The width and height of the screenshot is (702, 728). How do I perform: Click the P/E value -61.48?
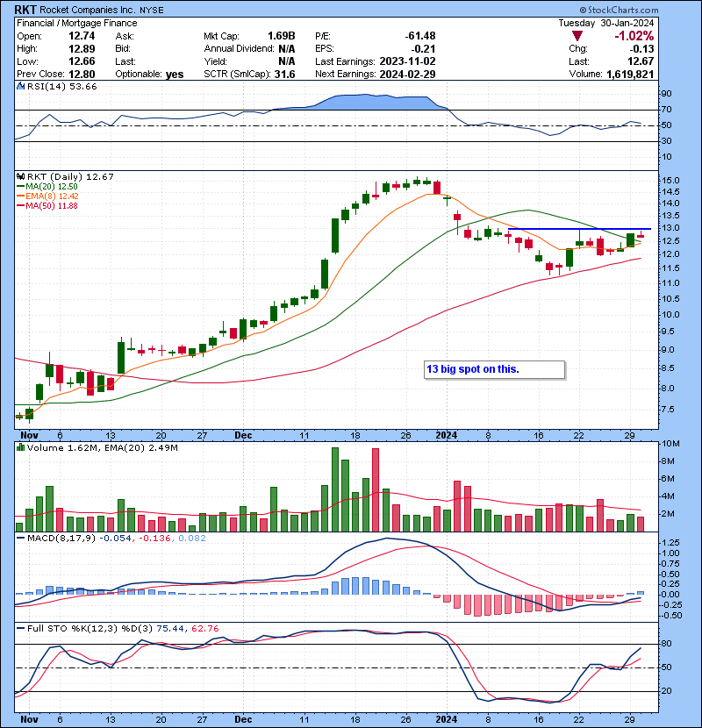tap(420, 36)
